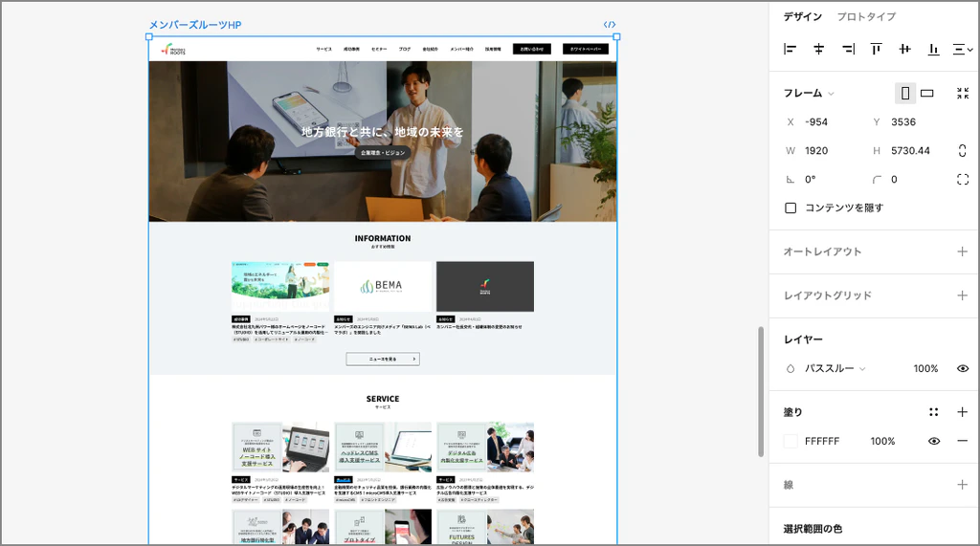Open the fill styles four-dot icon

pyautogui.click(x=934, y=412)
